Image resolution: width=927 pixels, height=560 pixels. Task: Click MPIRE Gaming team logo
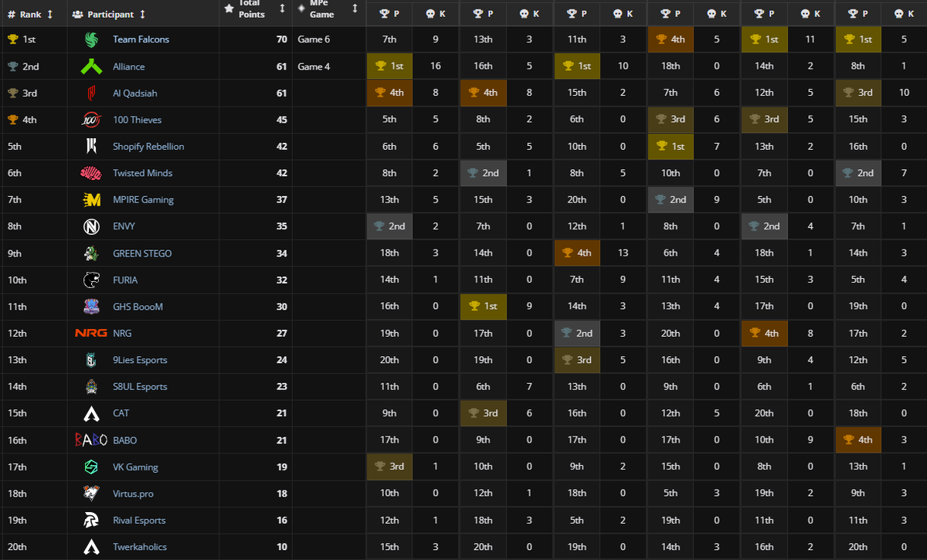pyautogui.click(x=91, y=199)
